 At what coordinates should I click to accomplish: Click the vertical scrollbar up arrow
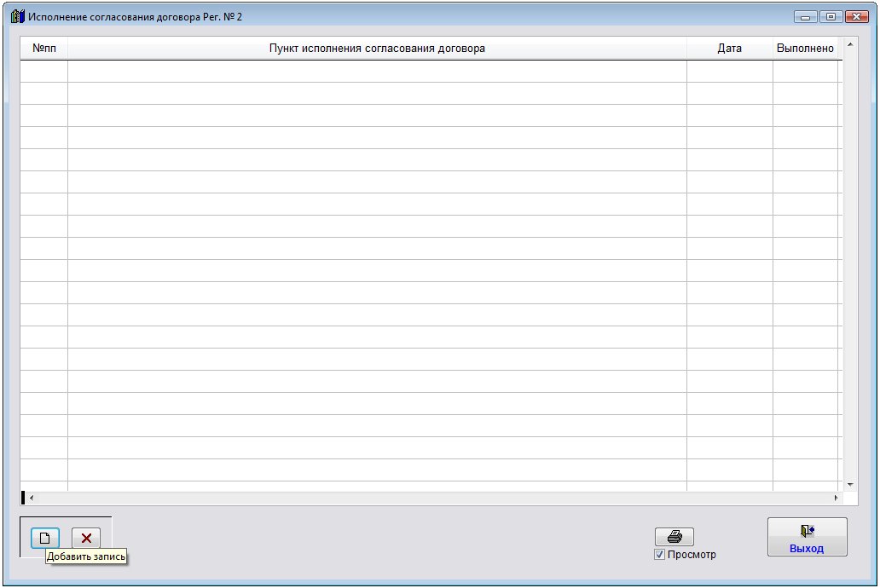pos(850,44)
